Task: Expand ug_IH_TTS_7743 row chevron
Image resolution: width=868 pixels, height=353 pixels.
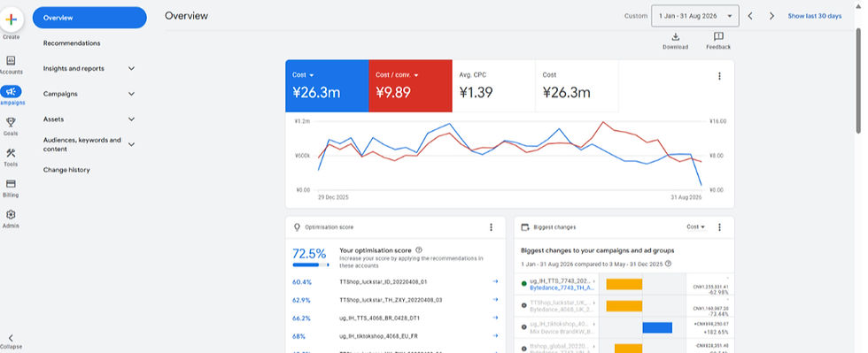Action: 594,281
